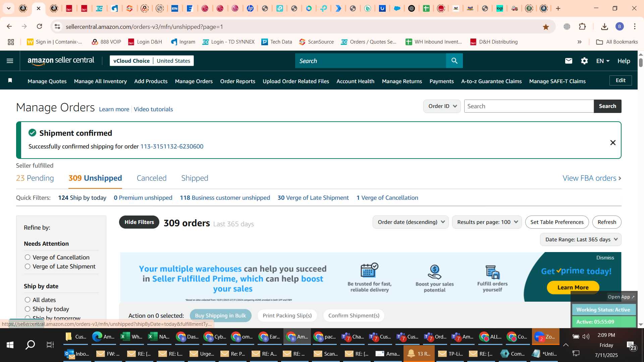This screenshot has height=362, width=644.
Task: Dismiss the Seller Fulfilled Prime banner
Action: click(x=605, y=258)
